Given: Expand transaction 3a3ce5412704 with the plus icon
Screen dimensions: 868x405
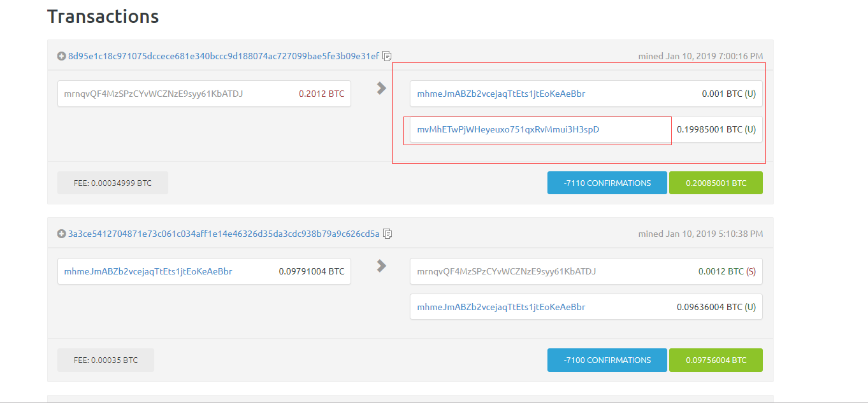Looking at the screenshot, I should [61, 234].
